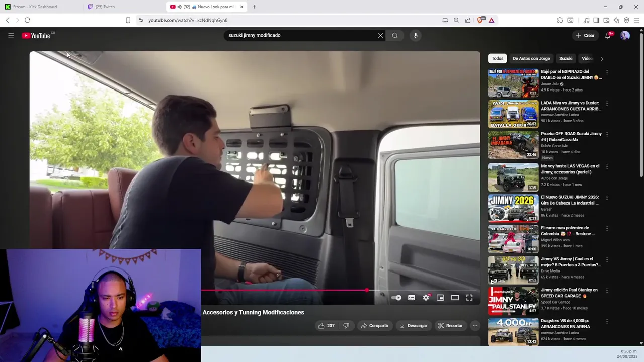Open options for Dragsters V8 video
This screenshot has width=644, height=362.
[x=607, y=321]
